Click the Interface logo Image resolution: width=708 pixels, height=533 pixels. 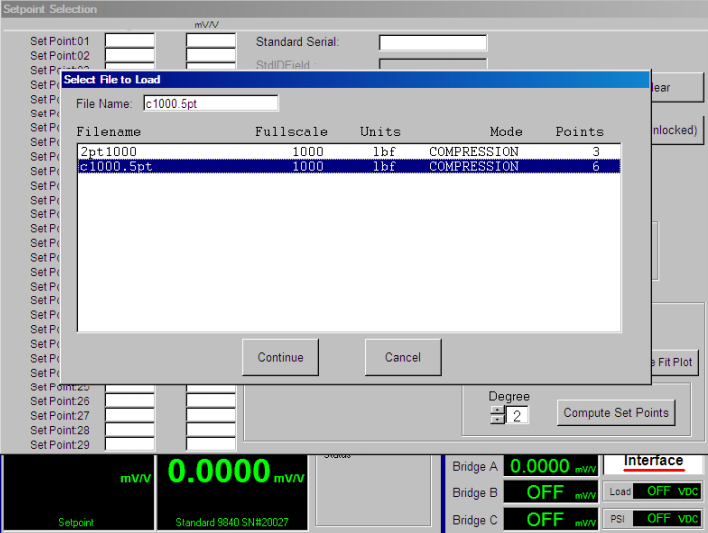tap(653, 463)
